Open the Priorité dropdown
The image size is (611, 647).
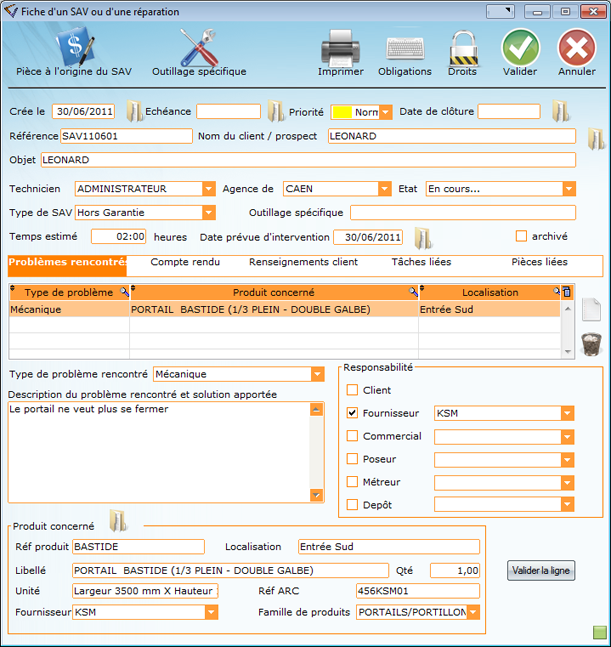point(385,112)
